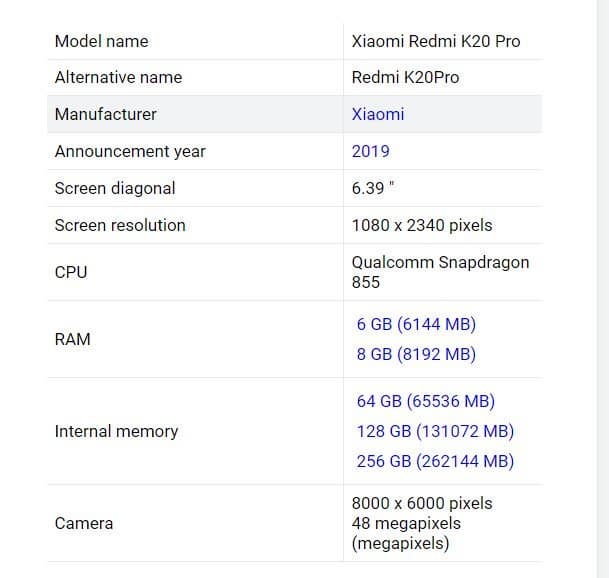Click the 128 GB (131072 MB) link
Screen dimensions: 609x578
[x=435, y=431]
